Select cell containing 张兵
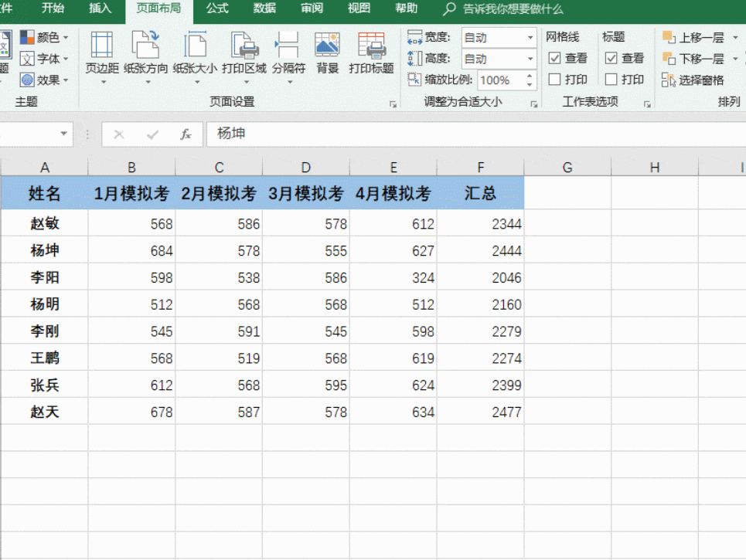 pos(44,385)
